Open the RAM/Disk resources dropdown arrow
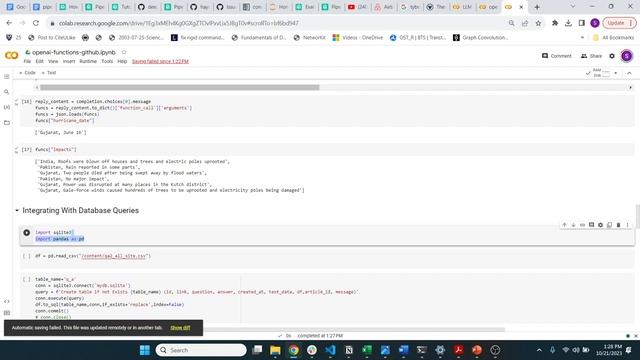640x360 pixels. pos(616,73)
